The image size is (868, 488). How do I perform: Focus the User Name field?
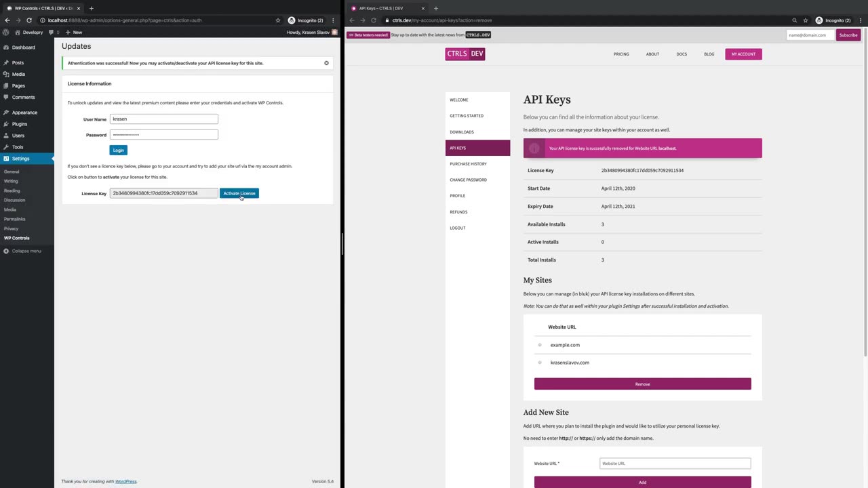(164, 119)
